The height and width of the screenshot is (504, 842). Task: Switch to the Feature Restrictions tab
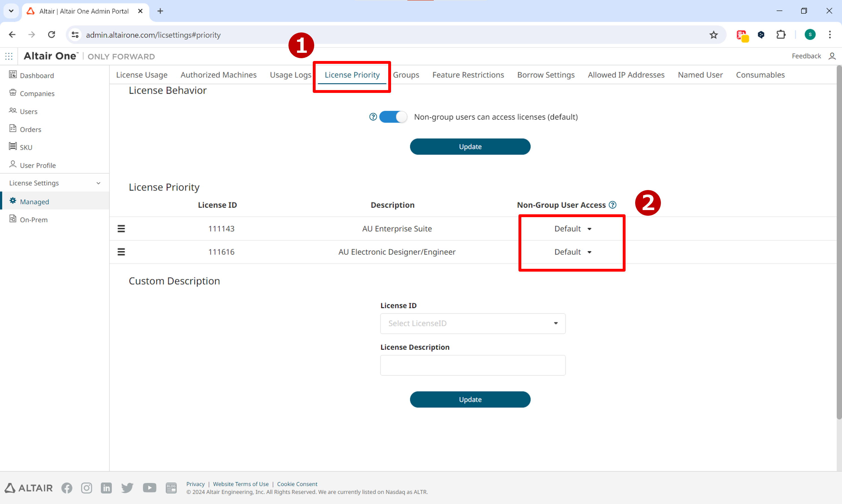pos(468,75)
